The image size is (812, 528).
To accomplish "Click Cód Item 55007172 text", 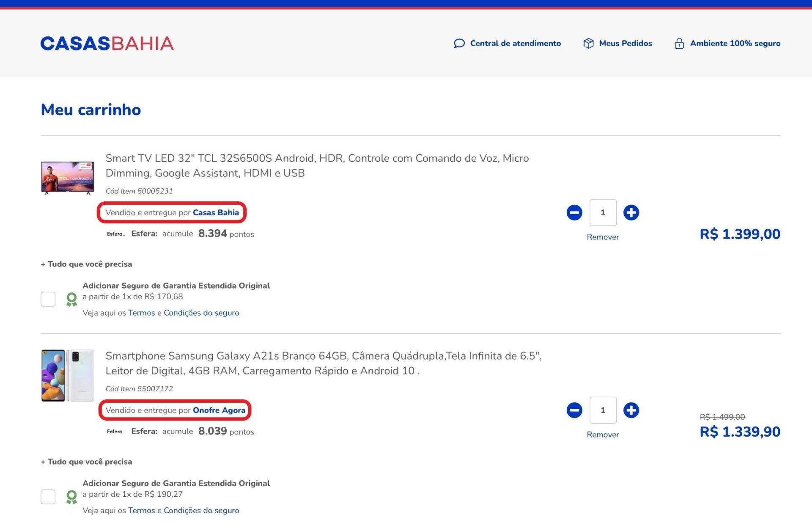I will tap(139, 388).
